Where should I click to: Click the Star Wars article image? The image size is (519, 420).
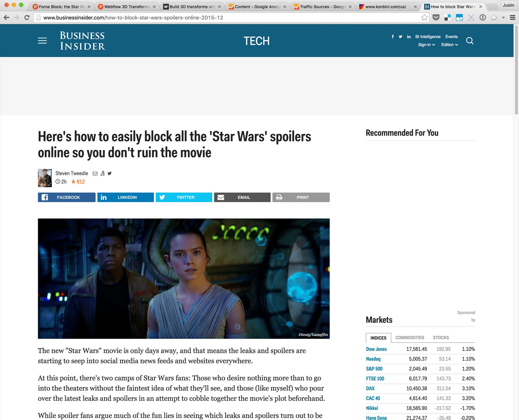[184, 278]
